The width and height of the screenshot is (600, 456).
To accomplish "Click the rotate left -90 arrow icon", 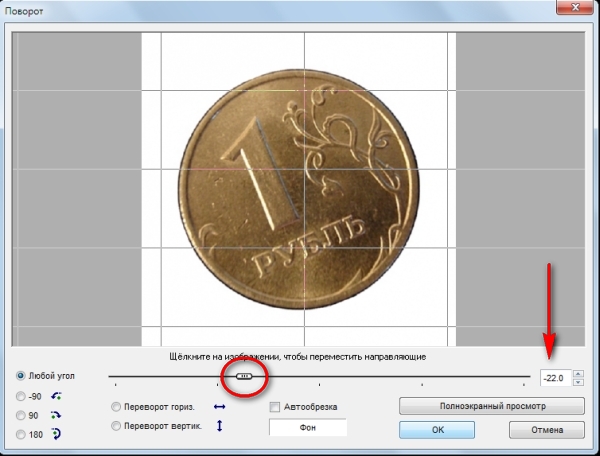I will tap(56, 396).
